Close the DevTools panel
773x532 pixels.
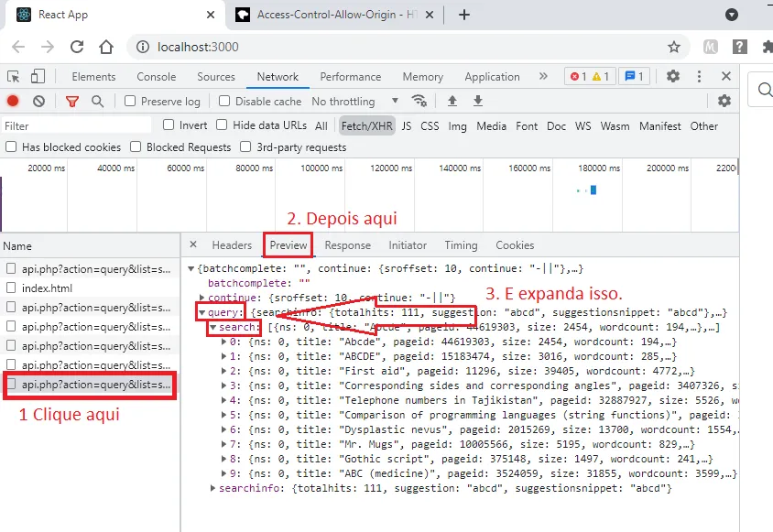coord(725,76)
